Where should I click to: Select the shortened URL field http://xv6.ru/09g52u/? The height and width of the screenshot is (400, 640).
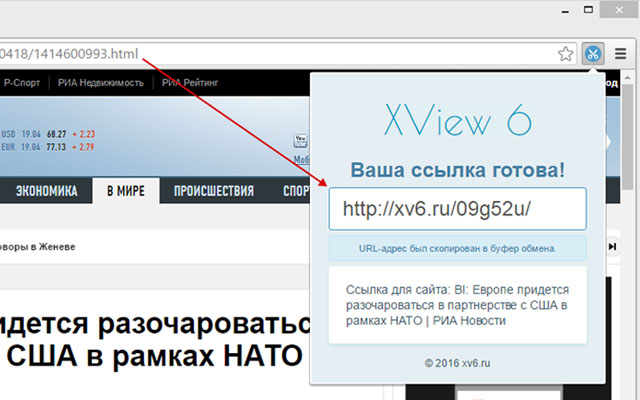tap(458, 209)
